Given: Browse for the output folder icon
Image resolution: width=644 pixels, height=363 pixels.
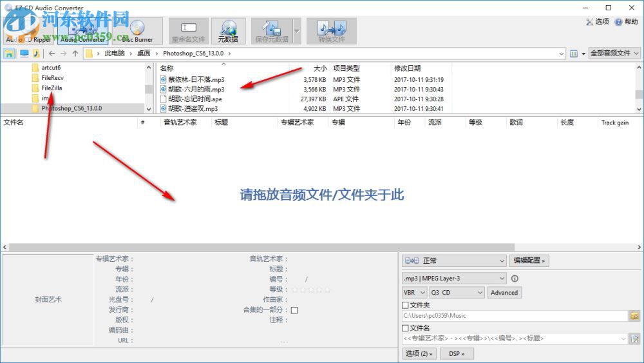Looking at the screenshot, I should point(634,316).
